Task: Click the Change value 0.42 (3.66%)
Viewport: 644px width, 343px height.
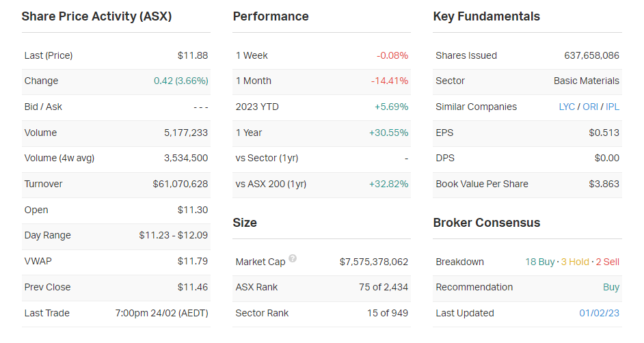Action: (180, 81)
